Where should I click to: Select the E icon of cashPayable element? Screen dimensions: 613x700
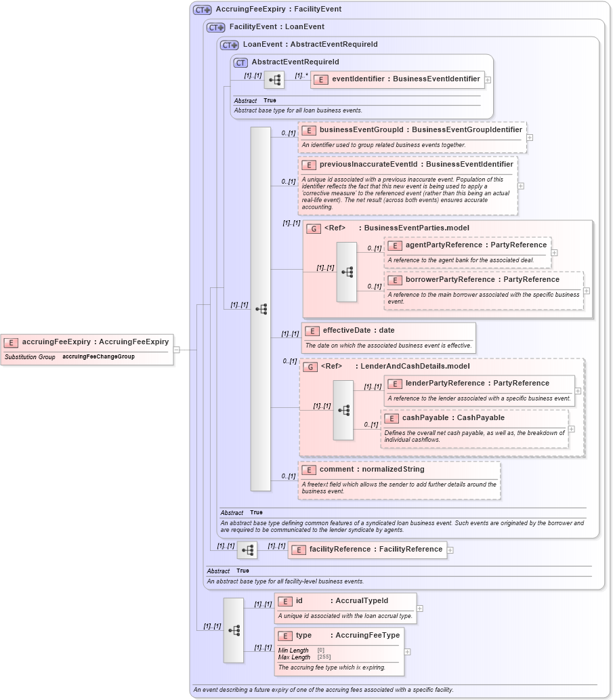(x=392, y=418)
